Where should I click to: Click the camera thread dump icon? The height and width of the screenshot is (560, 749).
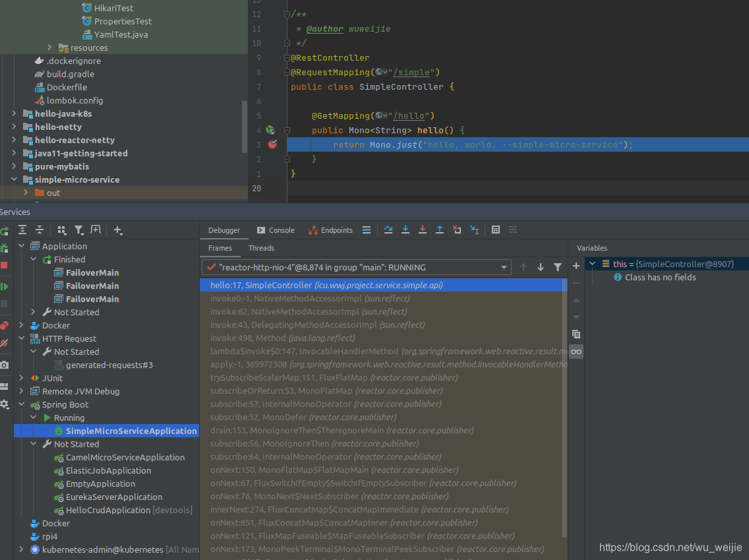tap(5, 365)
